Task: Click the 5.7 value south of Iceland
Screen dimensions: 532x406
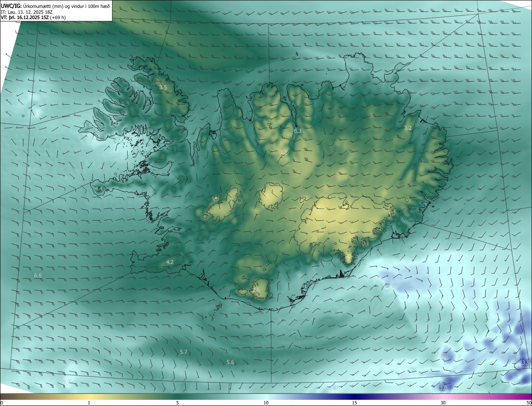Action: tap(184, 352)
